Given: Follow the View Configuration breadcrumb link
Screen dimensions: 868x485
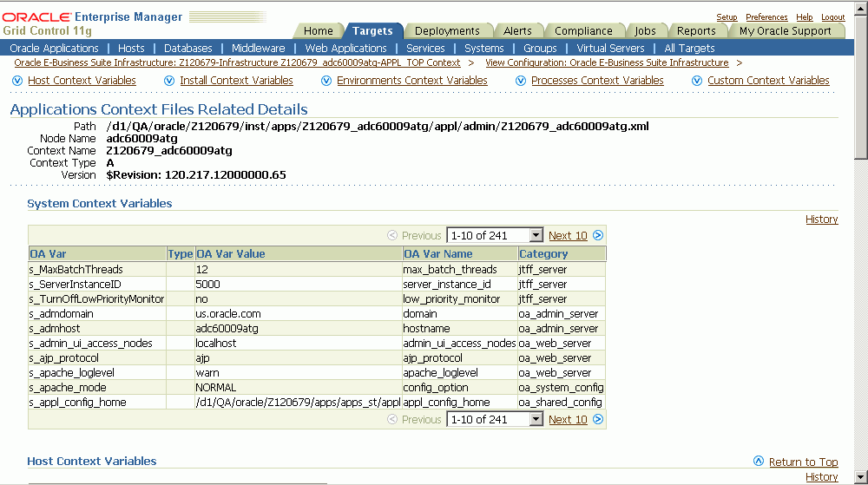Looking at the screenshot, I should click(x=607, y=63).
